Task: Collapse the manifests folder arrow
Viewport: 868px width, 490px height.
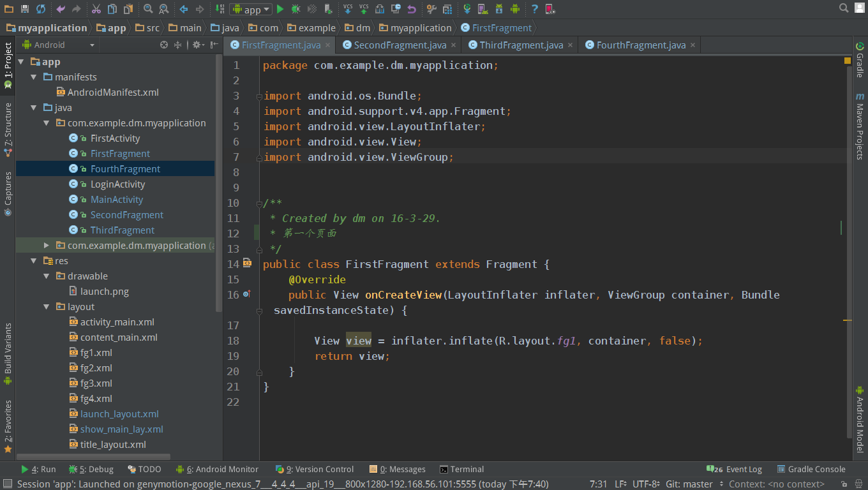Action: click(x=34, y=77)
